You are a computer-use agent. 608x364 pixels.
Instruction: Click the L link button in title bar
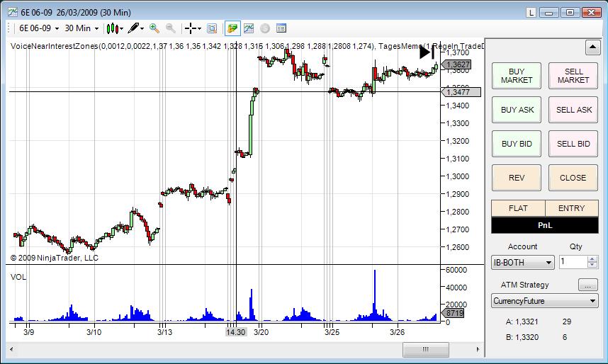click(x=531, y=13)
